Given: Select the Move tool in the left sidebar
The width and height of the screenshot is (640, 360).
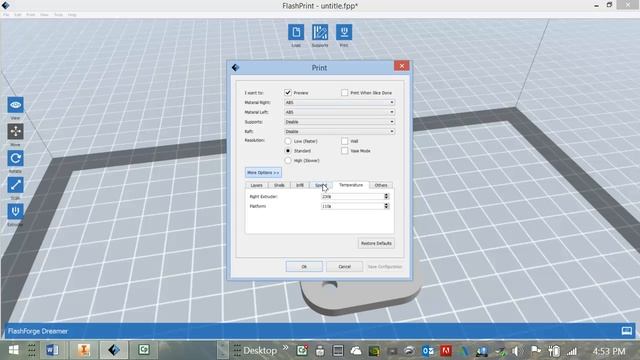Looking at the screenshot, I should pyautogui.click(x=16, y=131).
